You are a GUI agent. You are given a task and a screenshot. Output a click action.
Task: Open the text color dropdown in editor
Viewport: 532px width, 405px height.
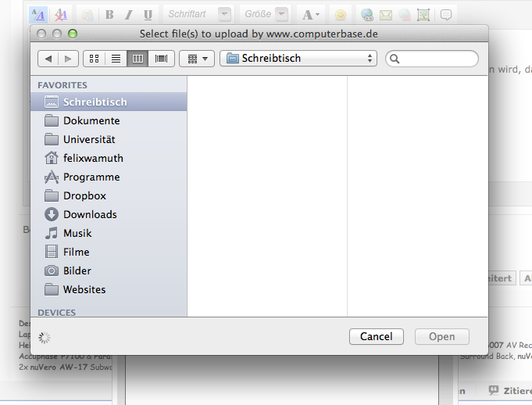(311, 15)
